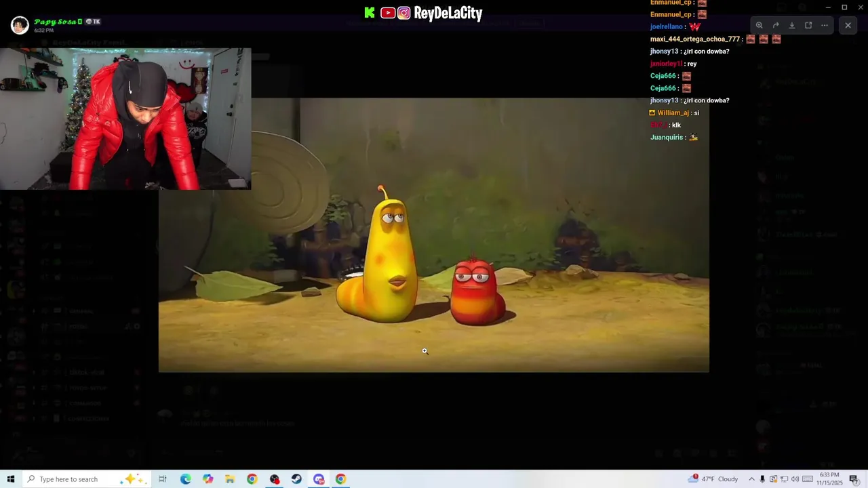Forward the media with the arrow icon
This screenshot has height=488, width=868.
point(776,25)
